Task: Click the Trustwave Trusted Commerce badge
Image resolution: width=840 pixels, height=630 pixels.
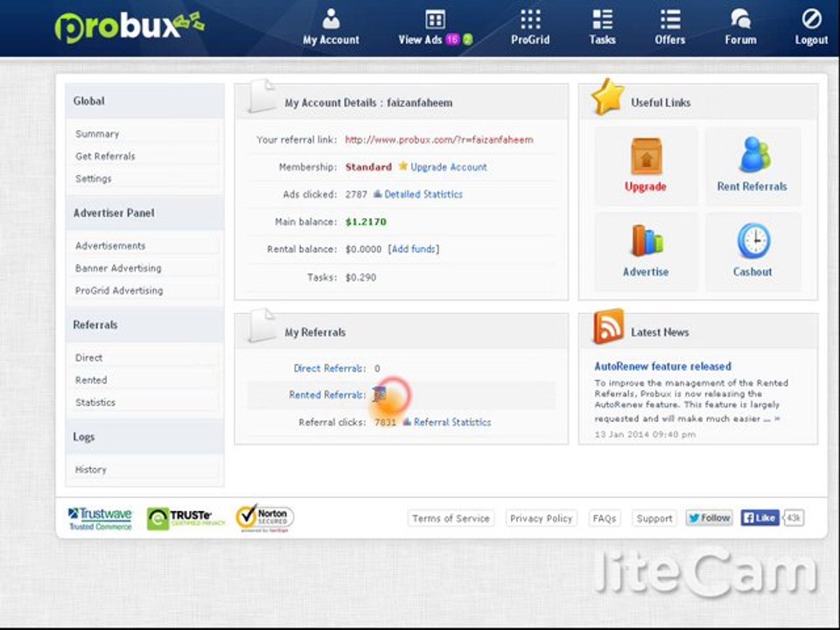Action: pos(100,519)
